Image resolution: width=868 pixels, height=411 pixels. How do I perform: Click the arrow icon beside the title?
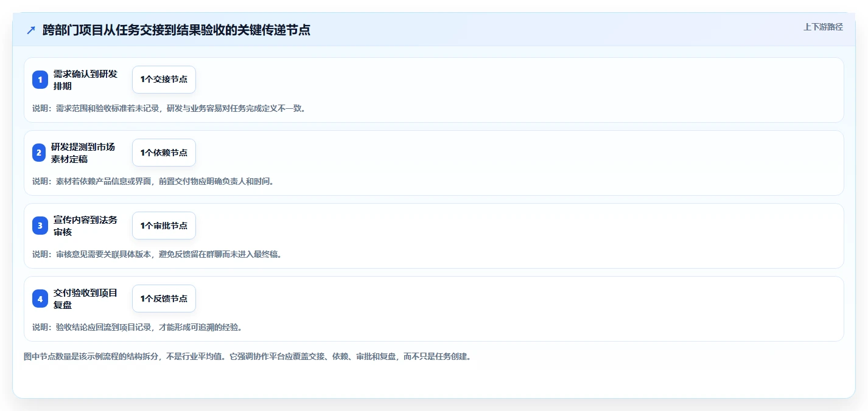coord(31,30)
